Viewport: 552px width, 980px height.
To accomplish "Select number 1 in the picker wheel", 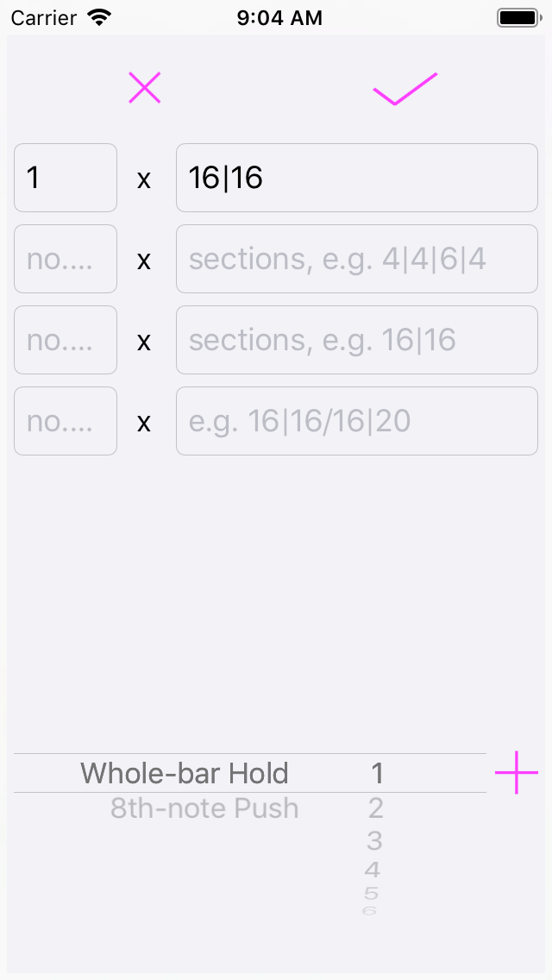I will pos(377,773).
